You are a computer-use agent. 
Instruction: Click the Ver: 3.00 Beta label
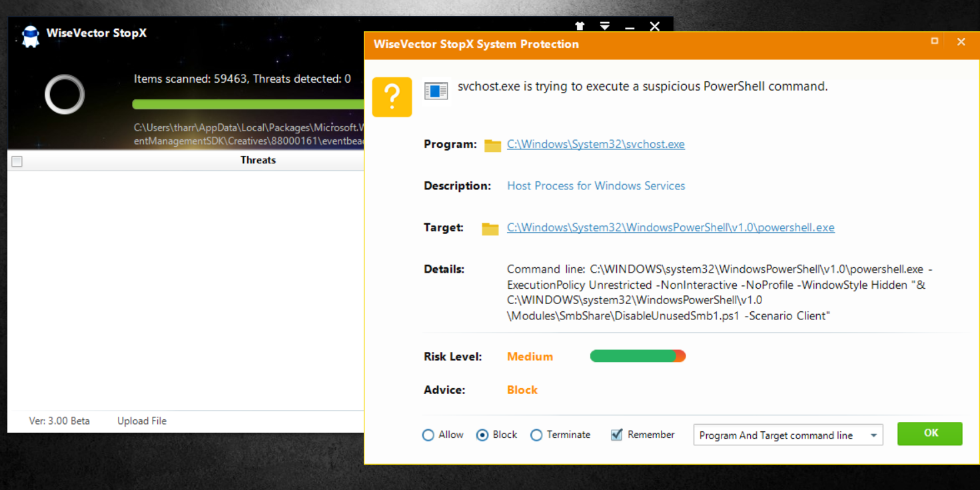pos(59,421)
